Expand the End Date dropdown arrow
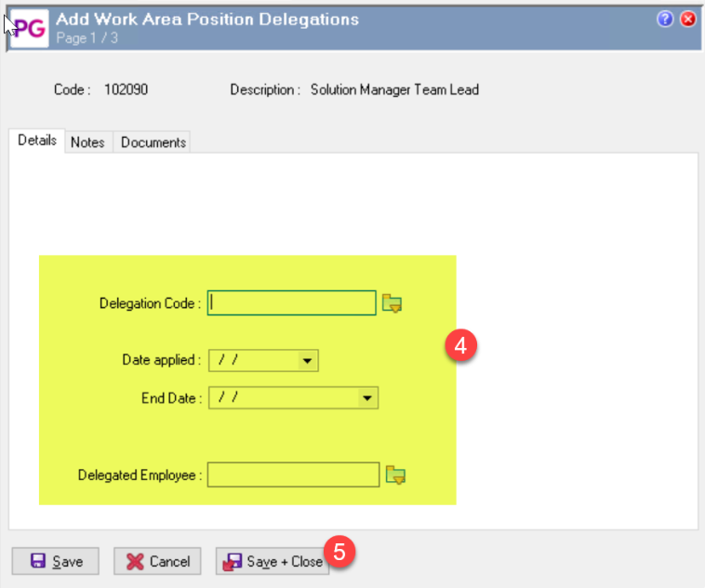Image resolution: width=705 pixels, height=588 pixels. coord(368,398)
